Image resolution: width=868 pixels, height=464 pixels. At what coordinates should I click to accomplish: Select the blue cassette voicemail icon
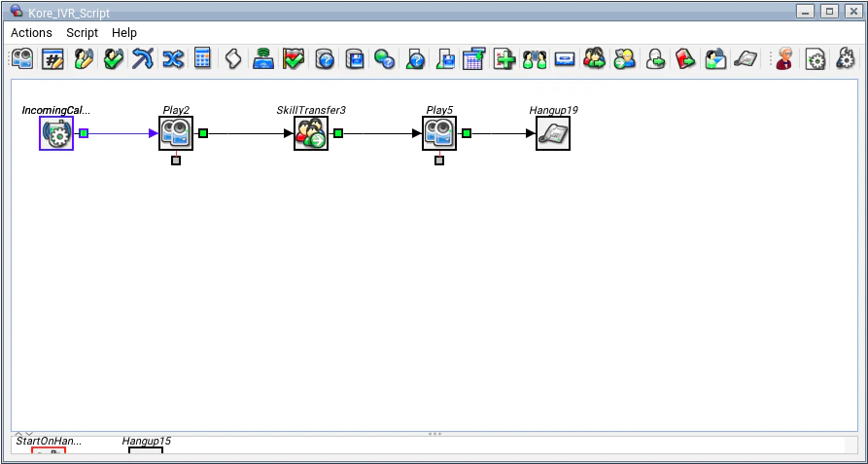565,58
